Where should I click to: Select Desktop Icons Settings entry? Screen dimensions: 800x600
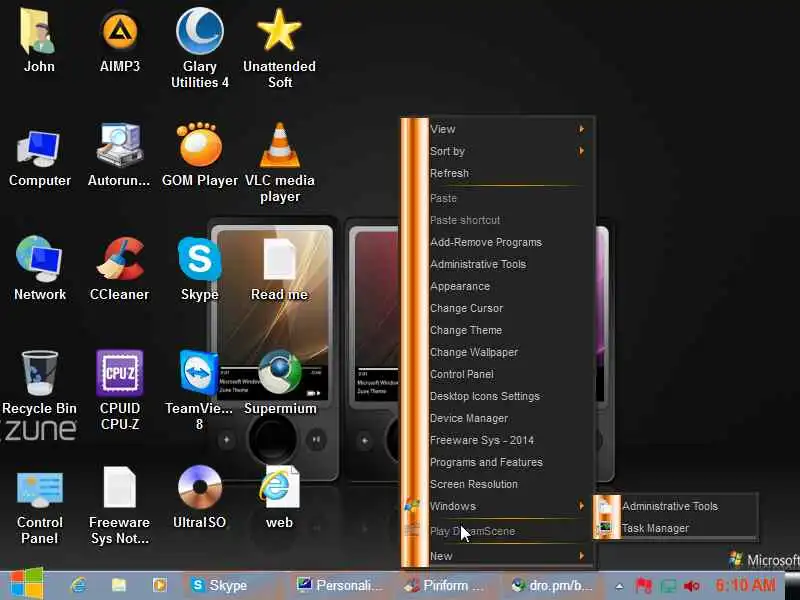[x=512, y=396]
